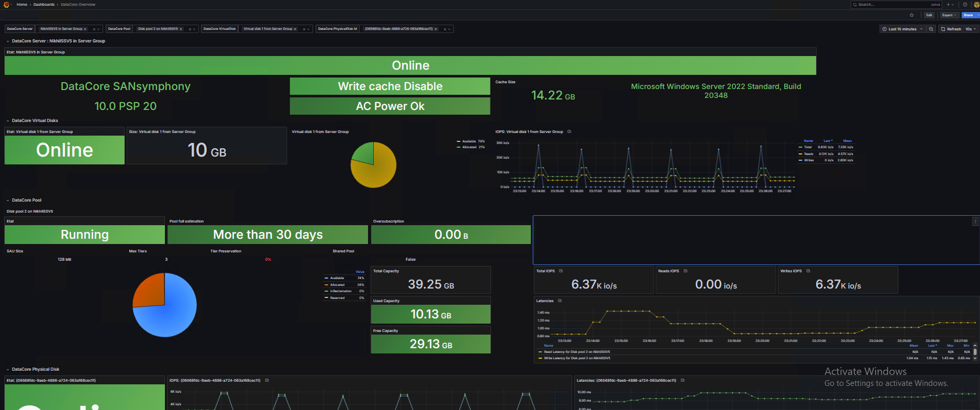Open the empty panel's three-dot menu
The height and width of the screenshot is (410, 980).
tap(975, 221)
